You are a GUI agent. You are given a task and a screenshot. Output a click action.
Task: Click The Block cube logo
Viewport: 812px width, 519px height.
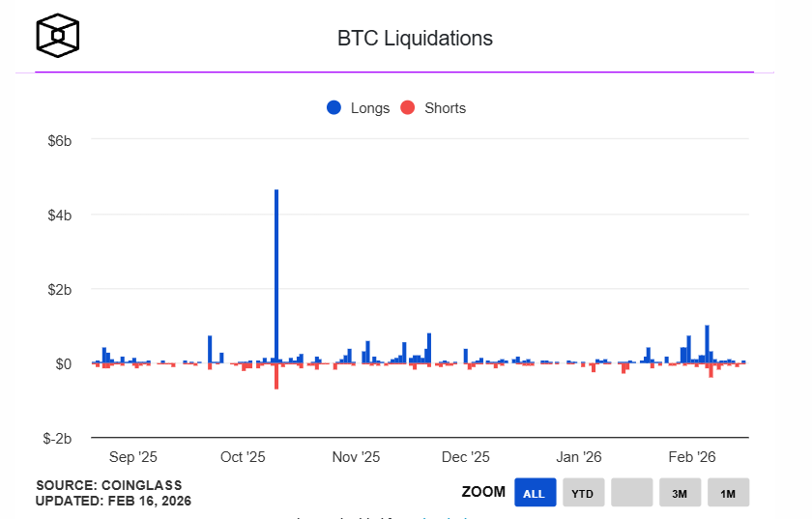(57, 36)
